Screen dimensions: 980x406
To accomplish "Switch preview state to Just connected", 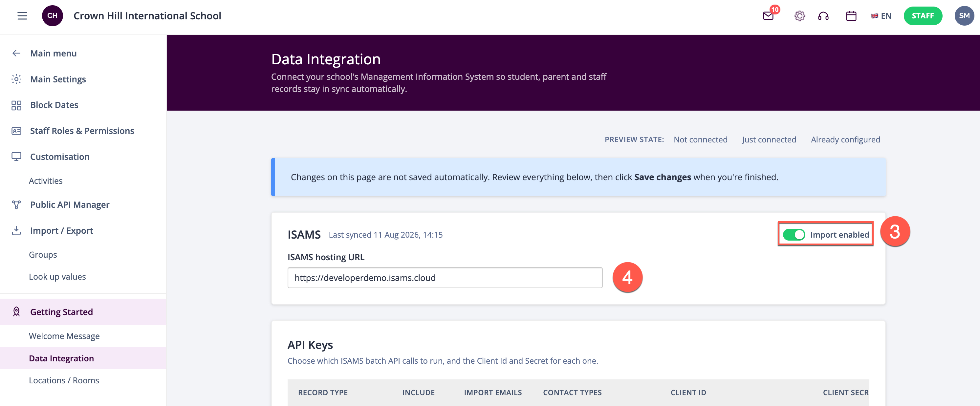I will [x=769, y=139].
